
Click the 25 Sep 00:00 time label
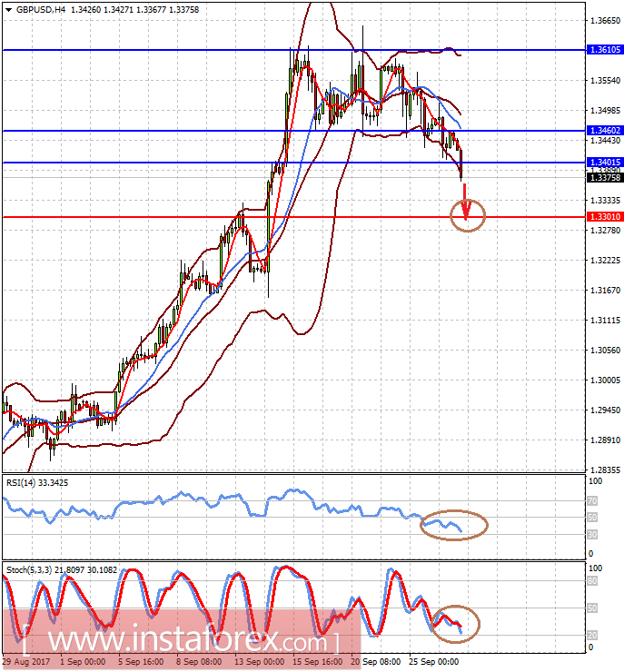click(434, 662)
